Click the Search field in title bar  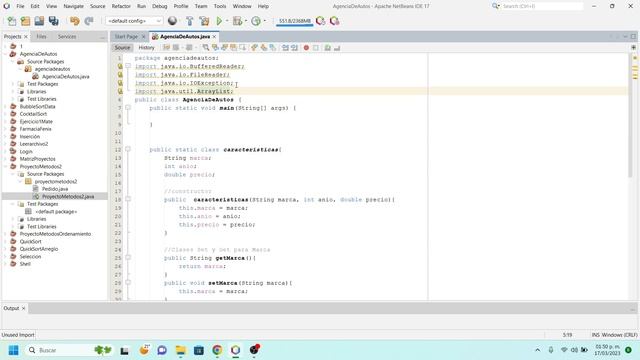pos(542,6)
